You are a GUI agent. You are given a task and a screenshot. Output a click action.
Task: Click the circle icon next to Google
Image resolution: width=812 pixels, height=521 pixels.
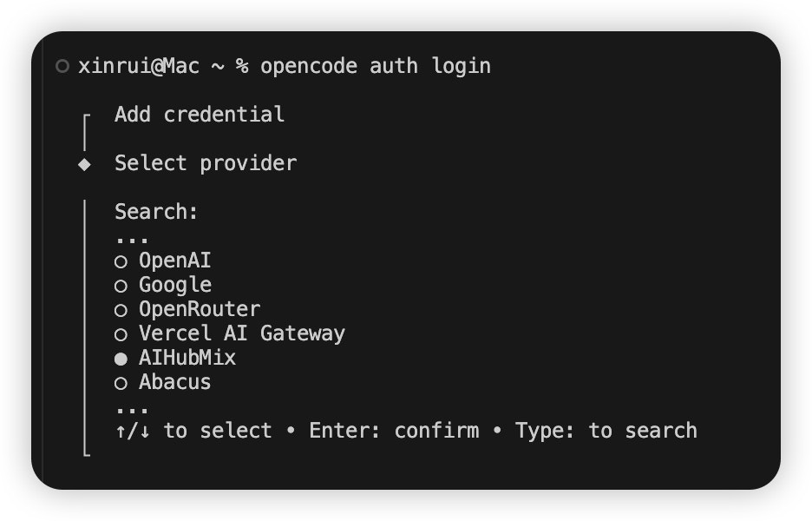pos(122,285)
